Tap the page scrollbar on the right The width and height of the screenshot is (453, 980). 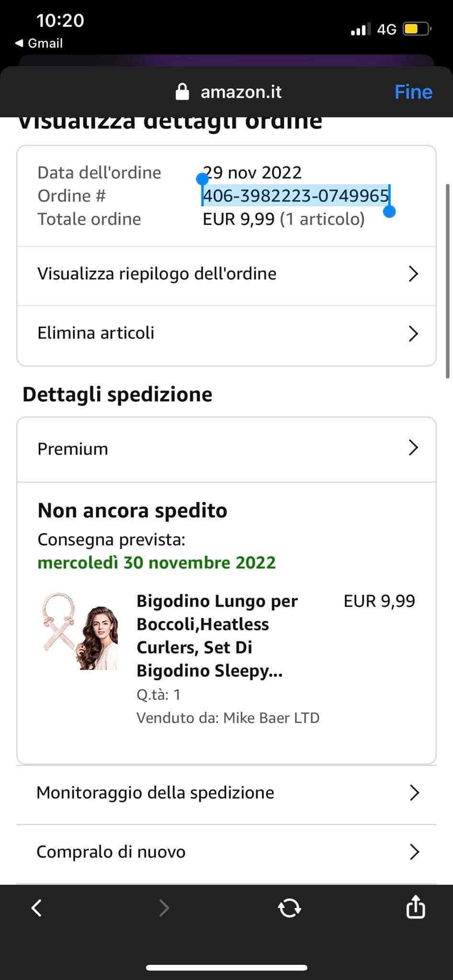pos(448,281)
